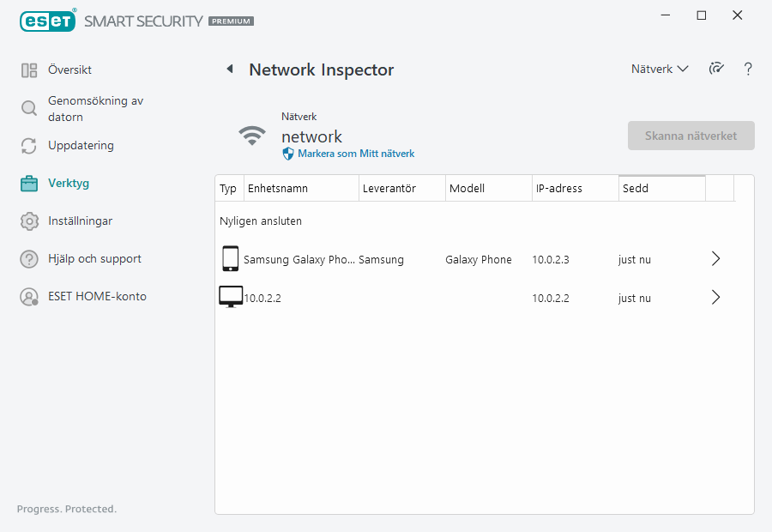The width and height of the screenshot is (772, 532).
Task: Sort devices by IP-adress column
Action: (575, 189)
